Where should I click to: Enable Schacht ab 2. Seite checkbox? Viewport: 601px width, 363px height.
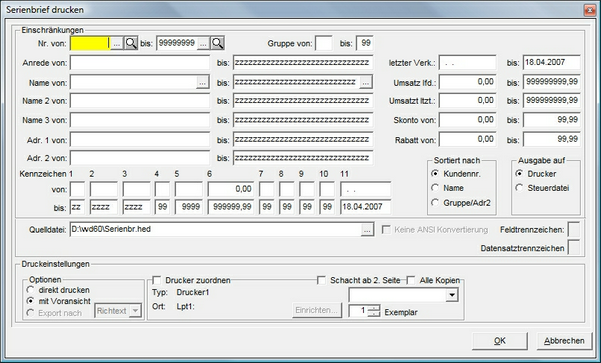tap(321, 280)
